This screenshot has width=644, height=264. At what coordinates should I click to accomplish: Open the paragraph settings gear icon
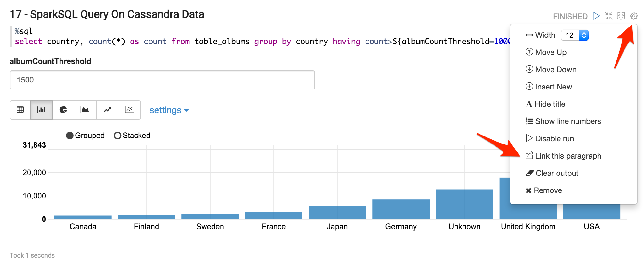click(633, 16)
